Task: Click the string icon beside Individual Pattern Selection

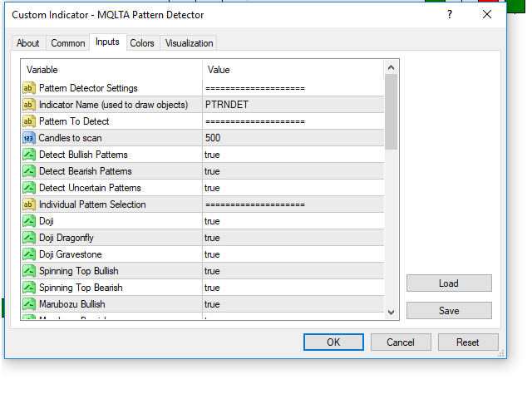Action: (29, 204)
